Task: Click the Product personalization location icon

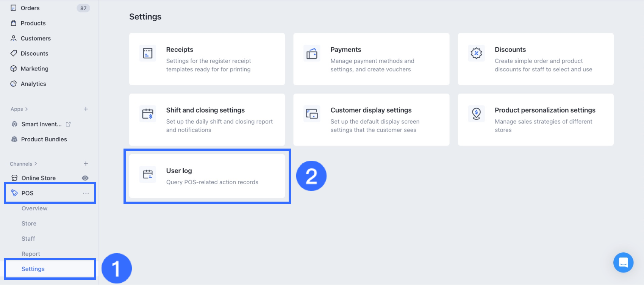Action: (476, 114)
